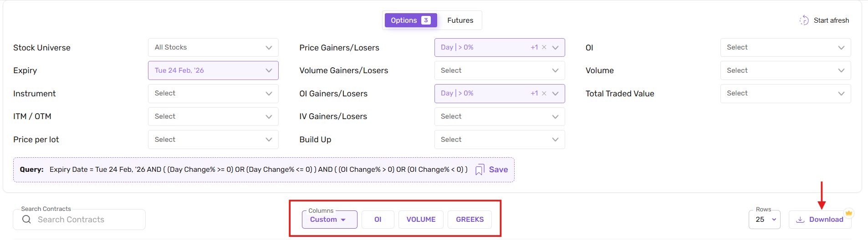The height and width of the screenshot is (240, 868).
Task: Toggle the GREEKS columns view
Action: tap(470, 220)
